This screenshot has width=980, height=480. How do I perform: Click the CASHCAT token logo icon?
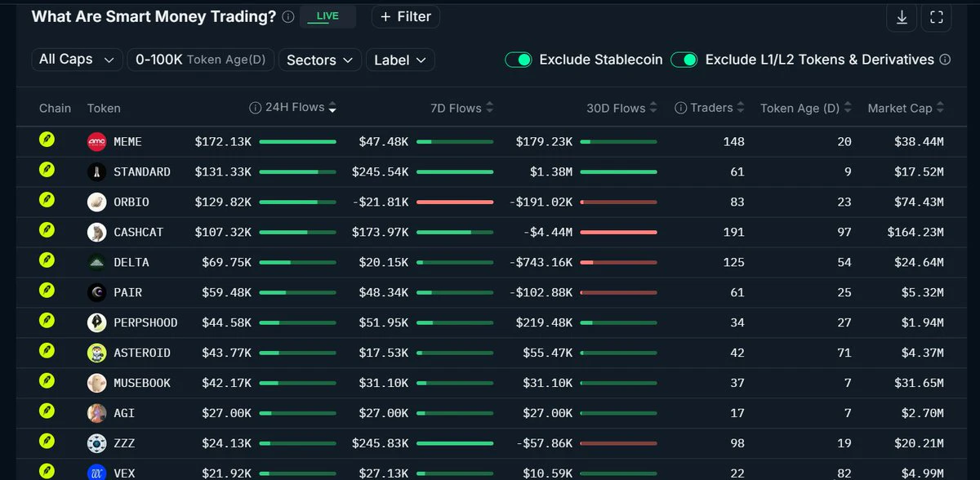[x=96, y=233]
